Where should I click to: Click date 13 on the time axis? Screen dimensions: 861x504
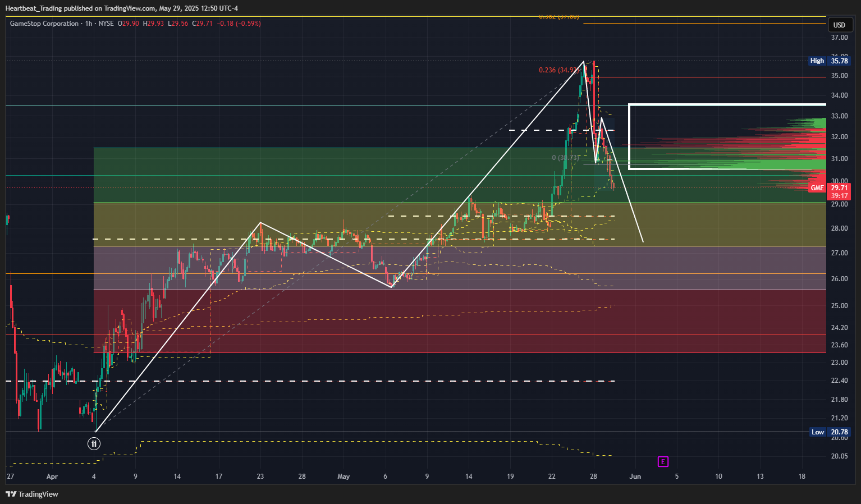point(760,476)
